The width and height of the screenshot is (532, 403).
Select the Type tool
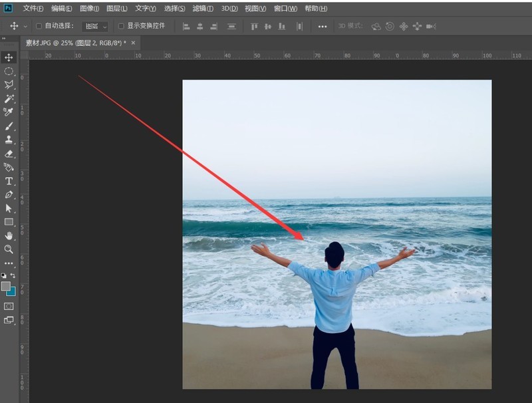9,179
